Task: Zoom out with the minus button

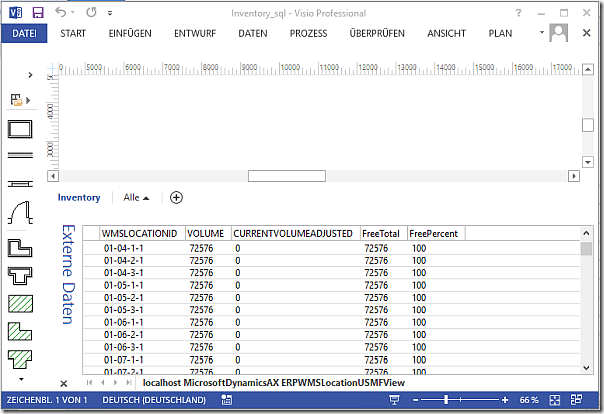Action: [x=415, y=400]
